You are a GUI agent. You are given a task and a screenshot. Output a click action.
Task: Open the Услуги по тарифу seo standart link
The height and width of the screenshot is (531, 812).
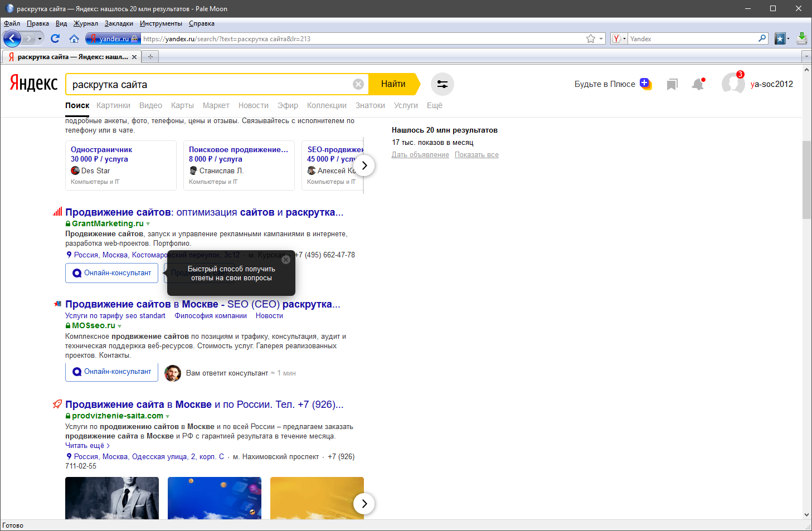point(115,316)
